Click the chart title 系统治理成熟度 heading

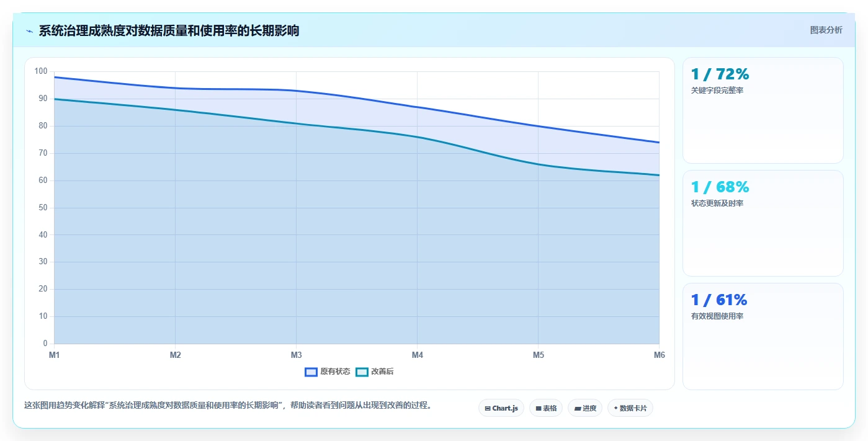coord(169,30)
